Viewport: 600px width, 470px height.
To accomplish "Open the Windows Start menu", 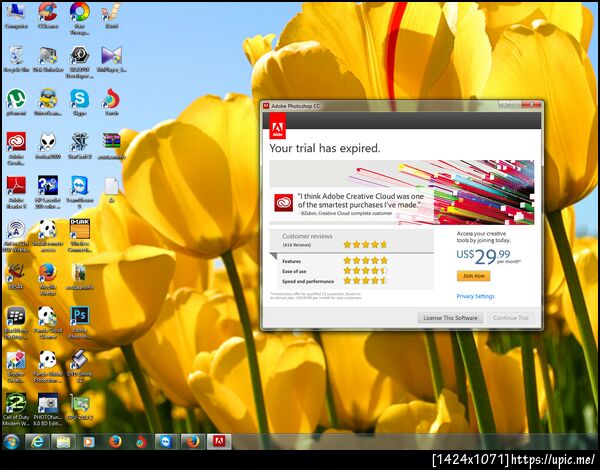I will pos(11,442).
